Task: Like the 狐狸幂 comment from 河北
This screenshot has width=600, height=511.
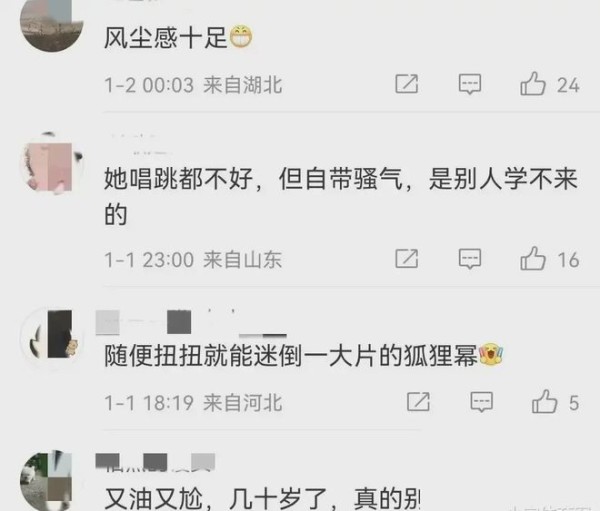Action: [x=544, y=402]
